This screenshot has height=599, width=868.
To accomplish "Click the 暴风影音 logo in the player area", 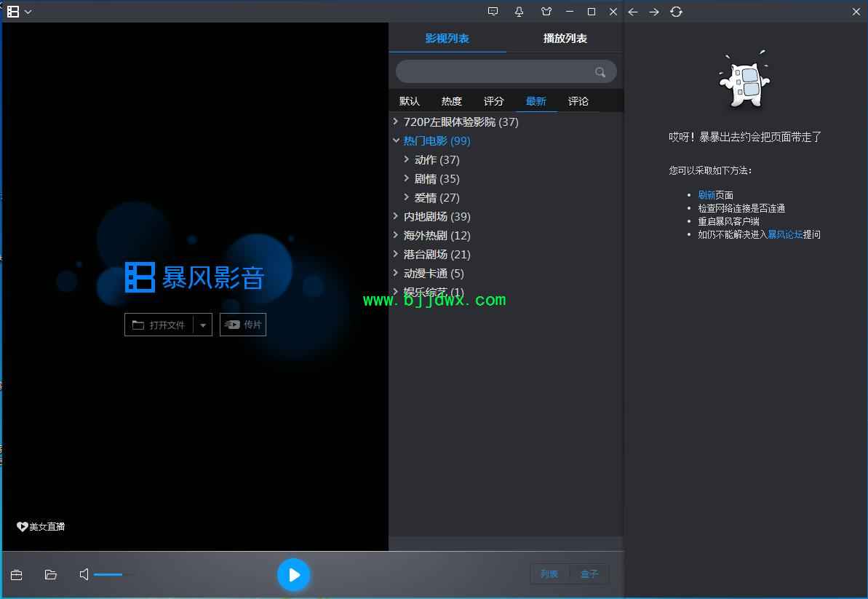I will point(195,277).
